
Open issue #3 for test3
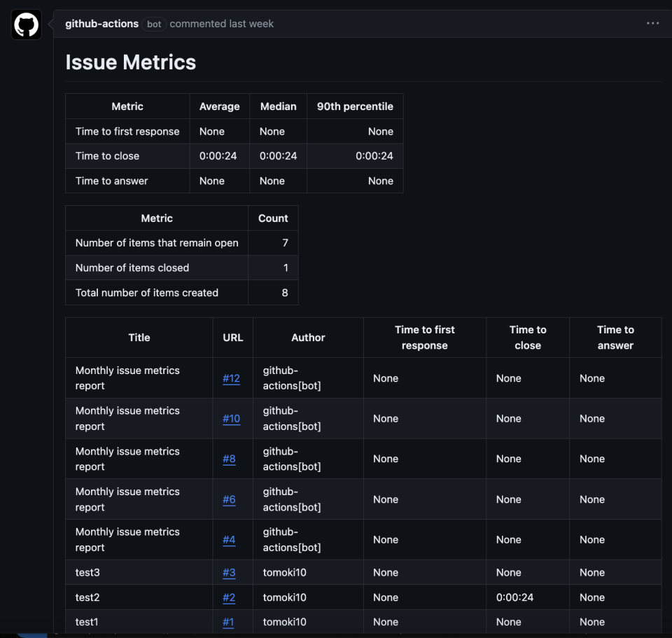[x=228, y=572]
